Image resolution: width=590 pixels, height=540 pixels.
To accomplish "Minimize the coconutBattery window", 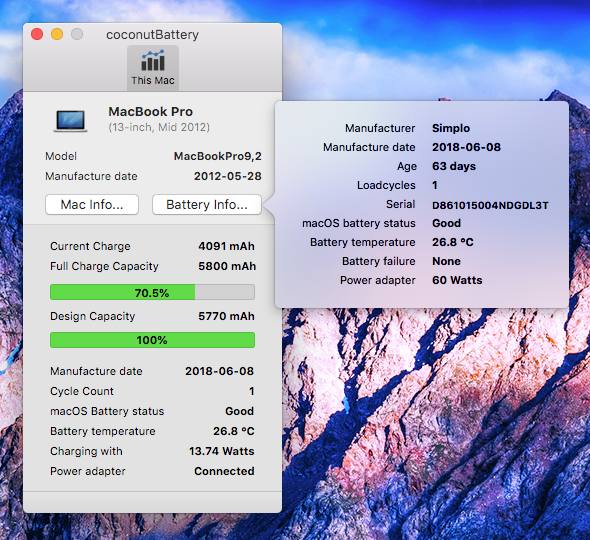I will click(x=57, y=34).
